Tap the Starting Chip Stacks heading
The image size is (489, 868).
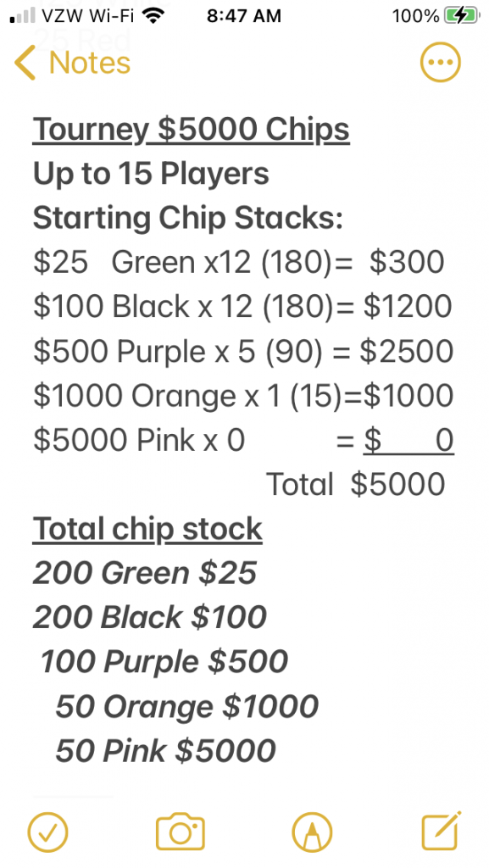188,218
